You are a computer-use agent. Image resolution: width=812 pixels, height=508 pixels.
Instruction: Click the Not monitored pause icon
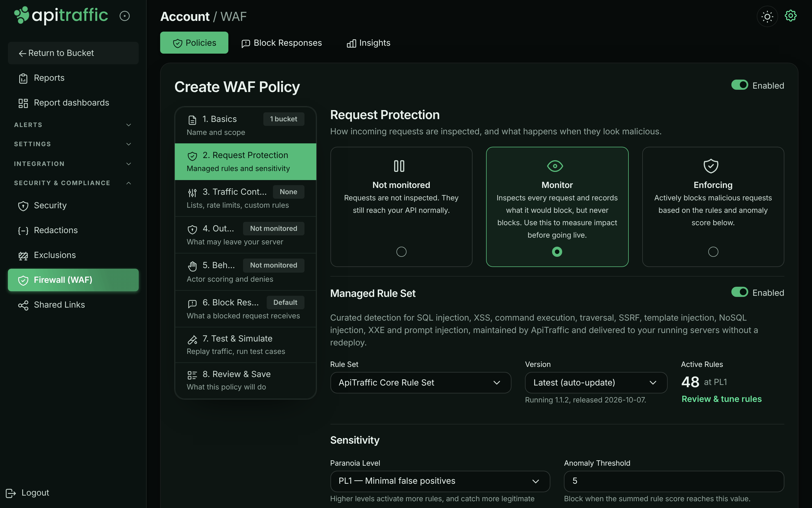(x=399, y=166)
